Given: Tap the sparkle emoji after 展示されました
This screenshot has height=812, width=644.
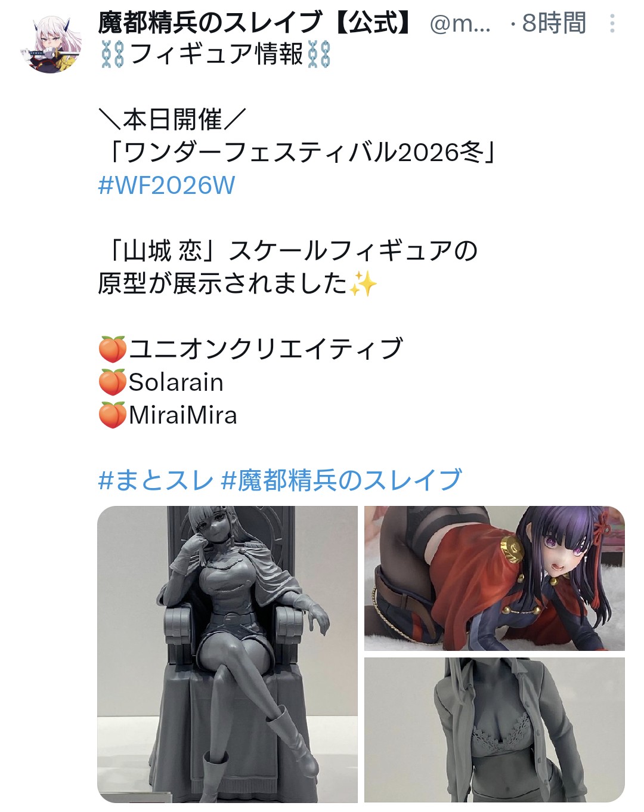Looking at the screenshot, I should coord(363,283).
